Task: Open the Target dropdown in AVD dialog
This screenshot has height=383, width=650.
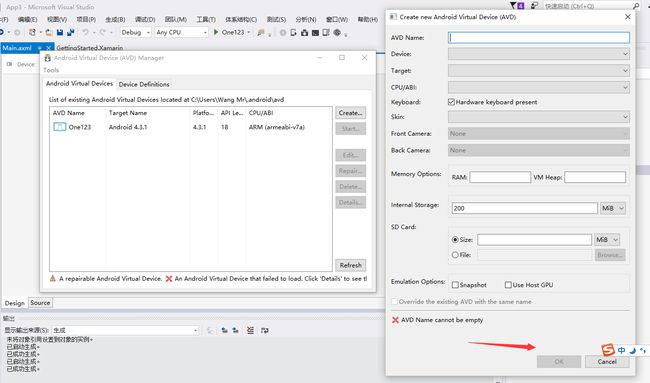Action: [x=539, y=70]
